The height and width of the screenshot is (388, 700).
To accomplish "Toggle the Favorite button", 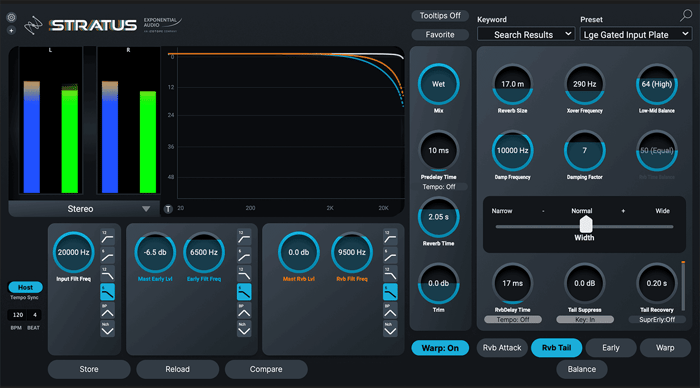I will pyautogui.click(x=440, y=35).
